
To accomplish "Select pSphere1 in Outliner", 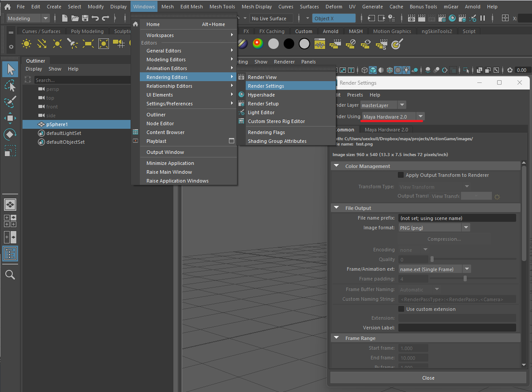I will (77, 124).
